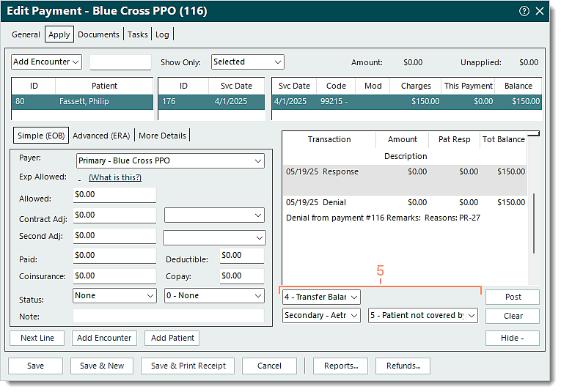Click the Next Line button
Image resolution: width=561 pixels, height=392 pixels.
pos(37,338)
